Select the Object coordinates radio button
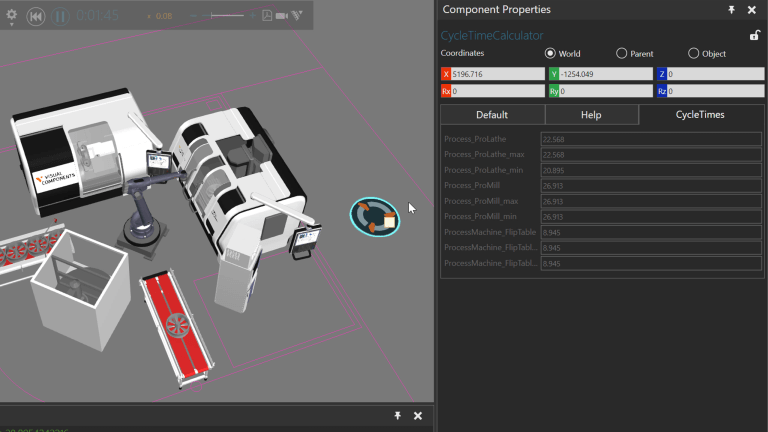The width and height of the screenshot is (768, 432). click(x=693, y=53)
